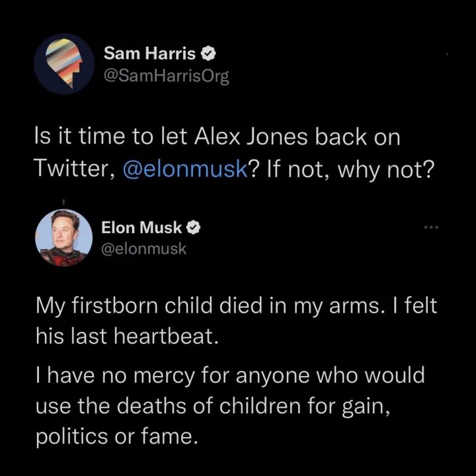Screen dimensions: 476x476
Task: Click the "his last heartbeat." line
Action: pos(126,337)
